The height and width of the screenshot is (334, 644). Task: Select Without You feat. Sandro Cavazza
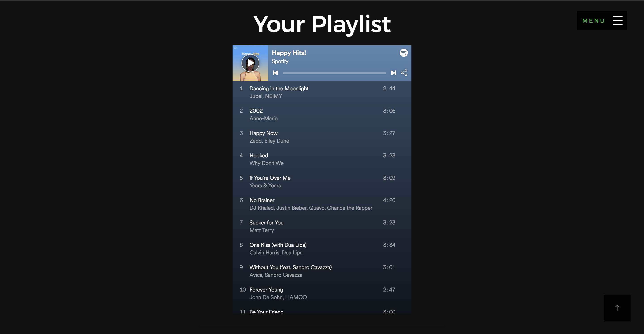322,271
